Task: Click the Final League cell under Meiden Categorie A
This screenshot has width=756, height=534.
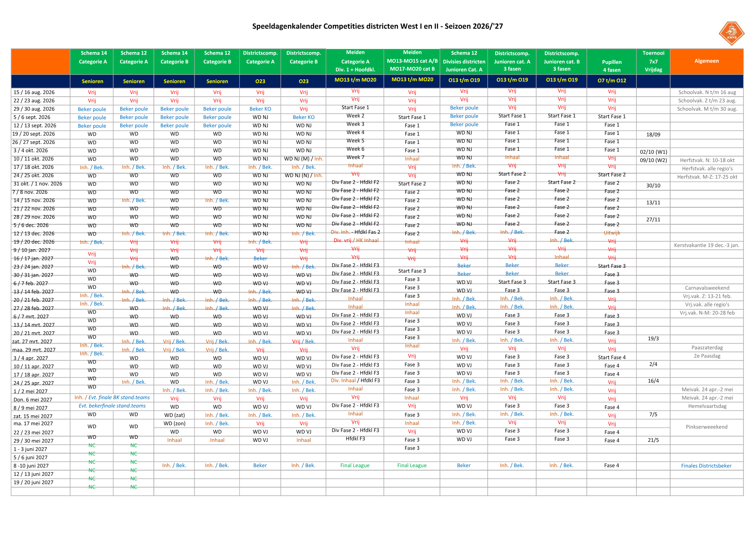Action: 355,465
